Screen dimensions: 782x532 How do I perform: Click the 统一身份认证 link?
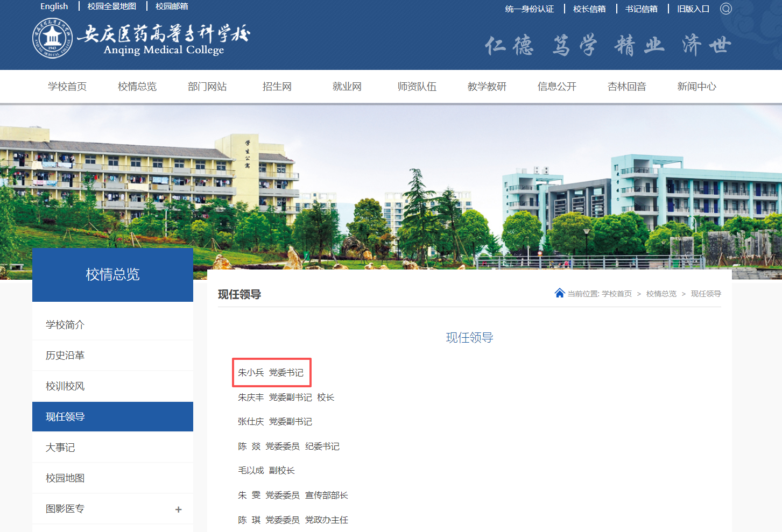(530, 9)
